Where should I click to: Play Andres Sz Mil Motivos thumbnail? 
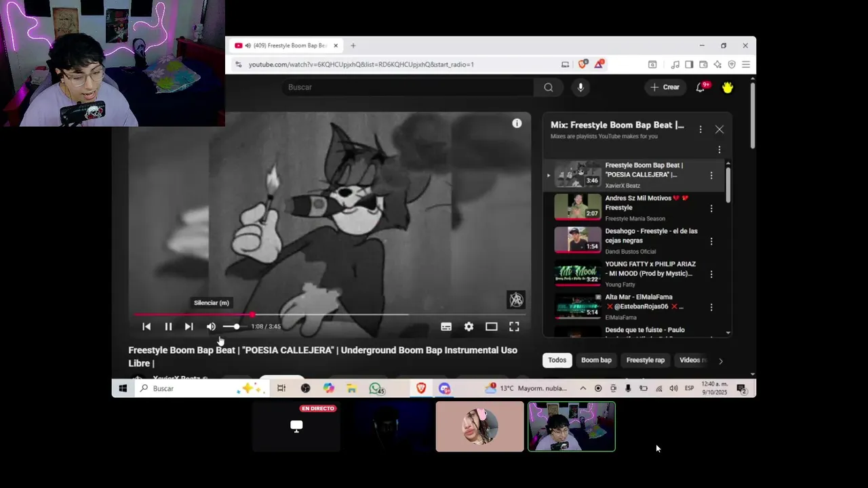578,207
